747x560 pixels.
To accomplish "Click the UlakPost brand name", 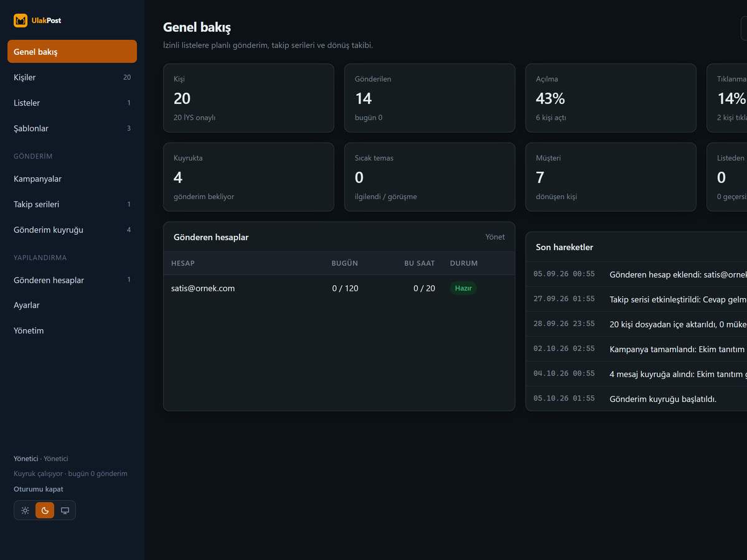I will [46, 21].
